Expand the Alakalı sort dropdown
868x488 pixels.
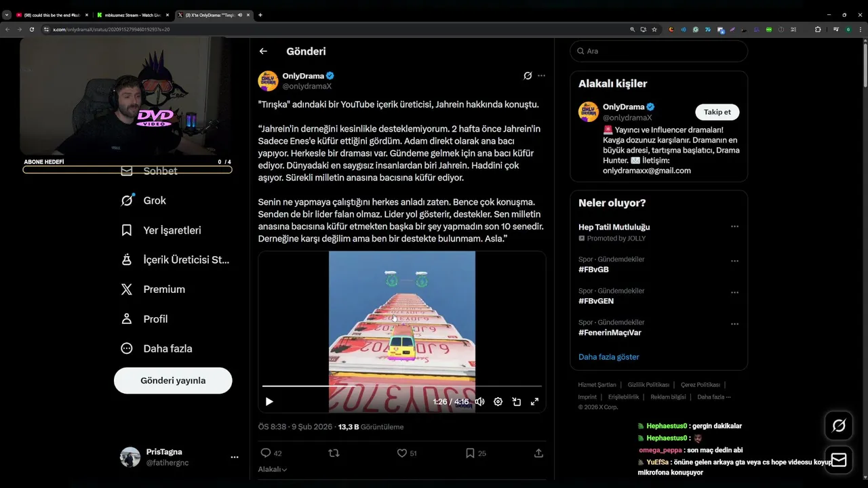click(272, 469)
